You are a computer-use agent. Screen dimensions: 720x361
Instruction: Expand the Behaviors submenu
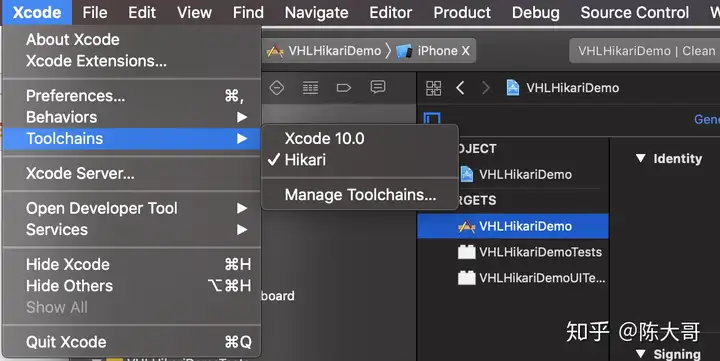pyautogui.click(x=132, y=117)
